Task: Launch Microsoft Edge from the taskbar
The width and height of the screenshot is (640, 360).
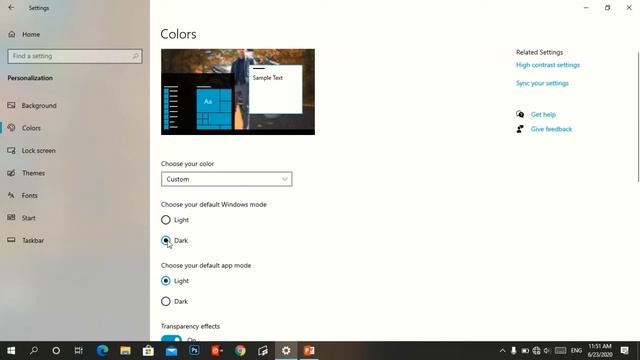Action: (102, 351)
